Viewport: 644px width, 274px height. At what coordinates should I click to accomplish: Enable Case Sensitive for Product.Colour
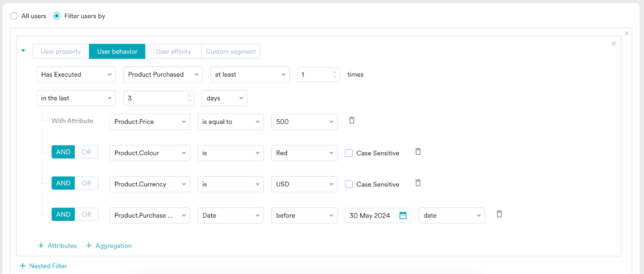coord(349,153)
